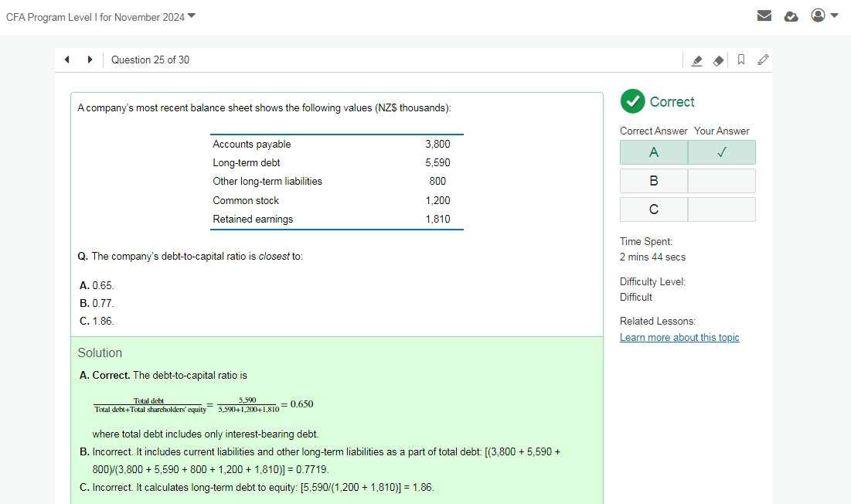This screenshot has width=851, height=504.
Task: Go to the previous question arrow
Action: coord(67,60)
